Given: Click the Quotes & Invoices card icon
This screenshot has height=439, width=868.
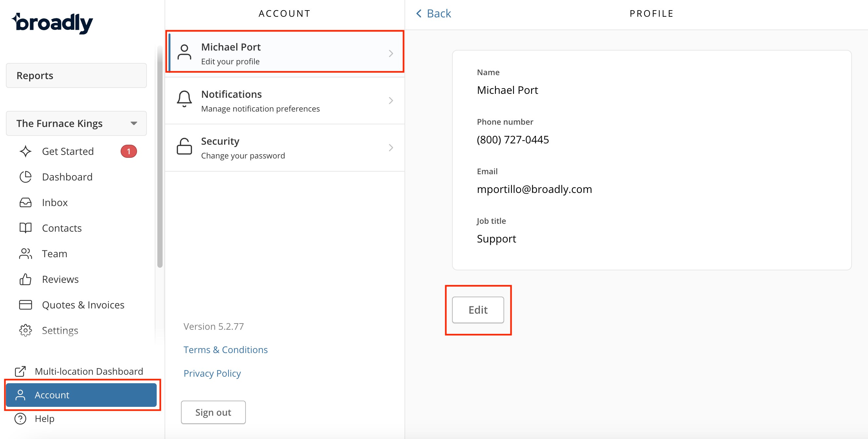Looking at the screenshot, I should pyautogui.click(x=26, y=305).
